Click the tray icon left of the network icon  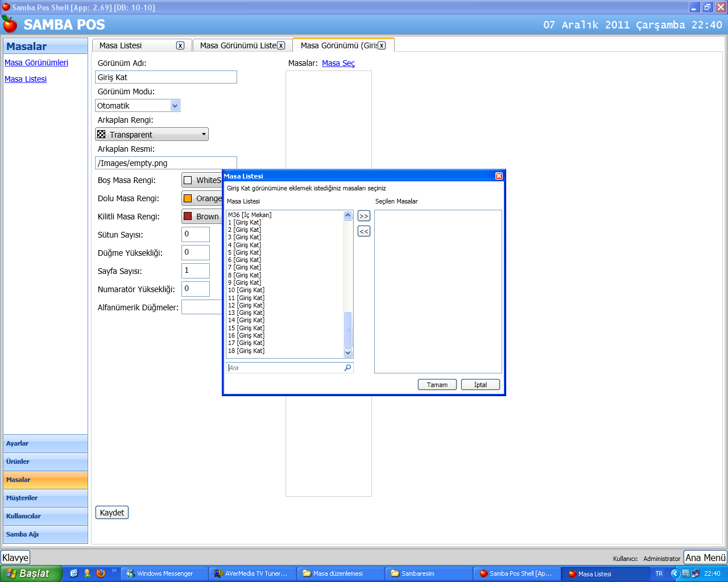[x=686, y=573]
